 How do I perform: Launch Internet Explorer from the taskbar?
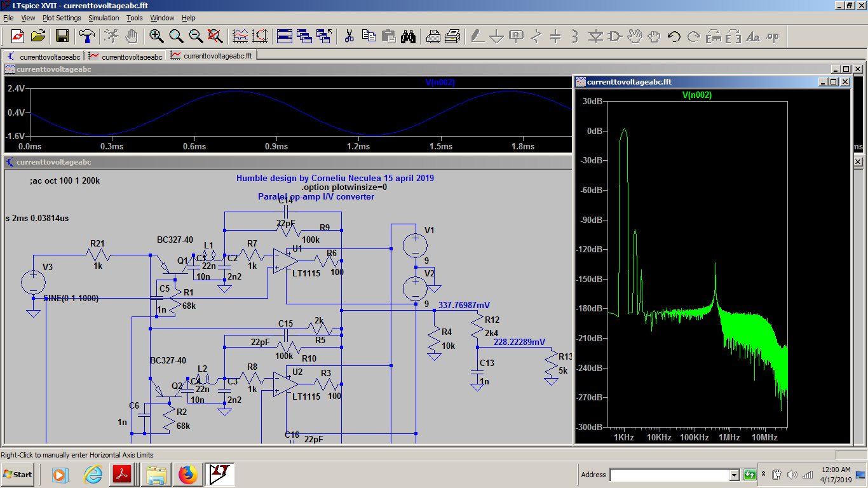point(93,475)
